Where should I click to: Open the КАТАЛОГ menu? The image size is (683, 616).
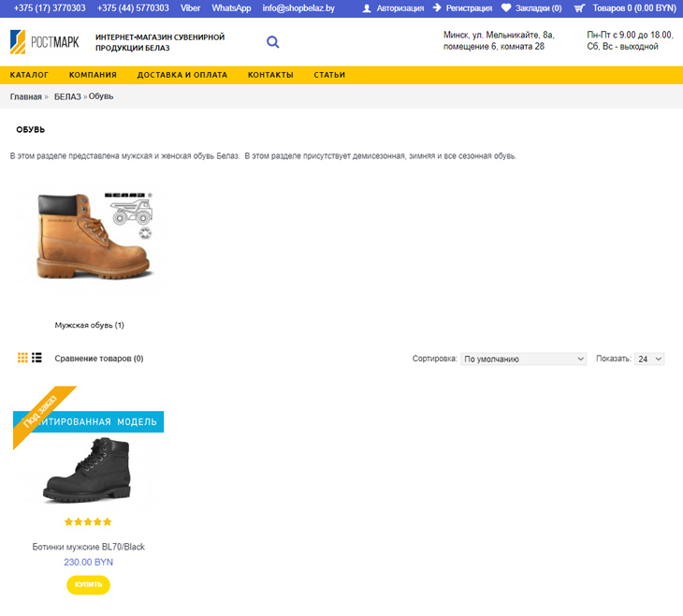pos(29,75)
